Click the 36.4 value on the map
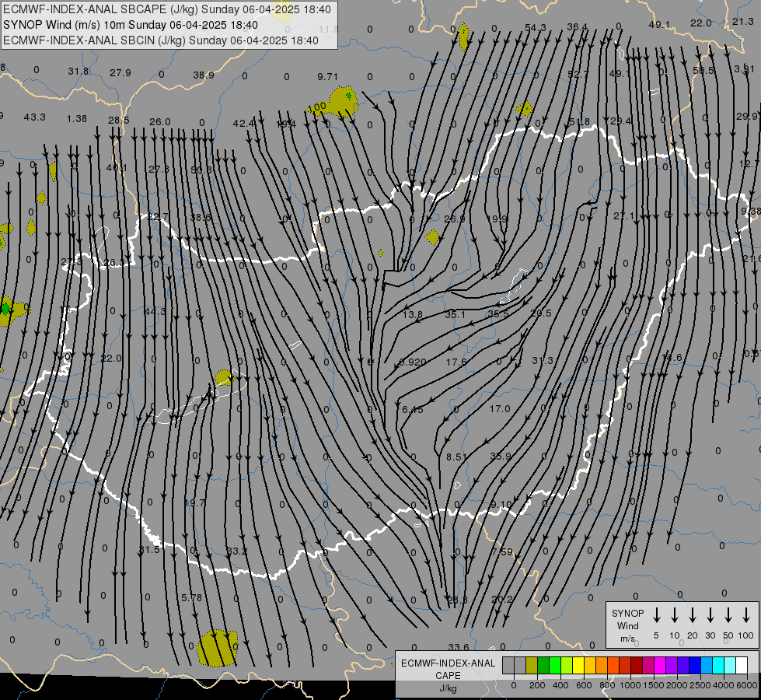This screenshot has height=700, width=761. point(577,27)
